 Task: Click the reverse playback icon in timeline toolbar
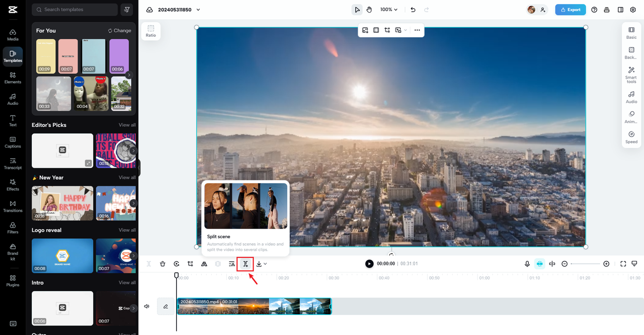pyautogui.click(x=177, y=263)
